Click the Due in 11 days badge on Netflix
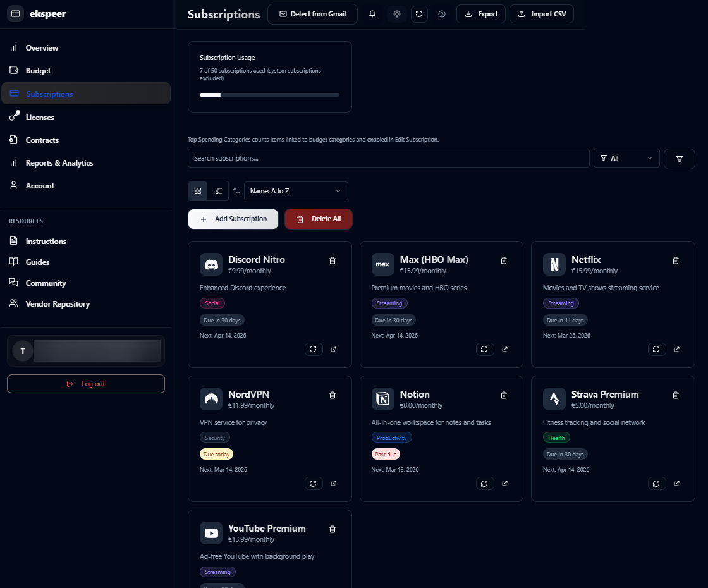Screen dimensions: 708x588 point(565,320)
